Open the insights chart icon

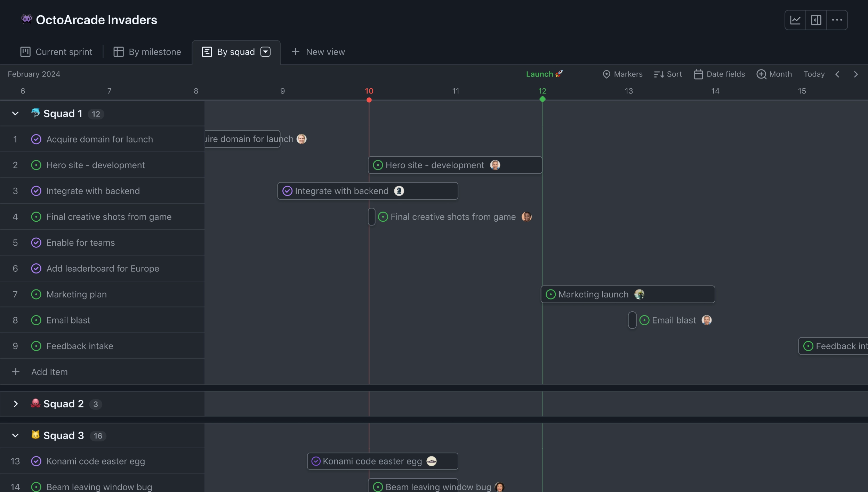pyautogui.click(x=795, y=20)
